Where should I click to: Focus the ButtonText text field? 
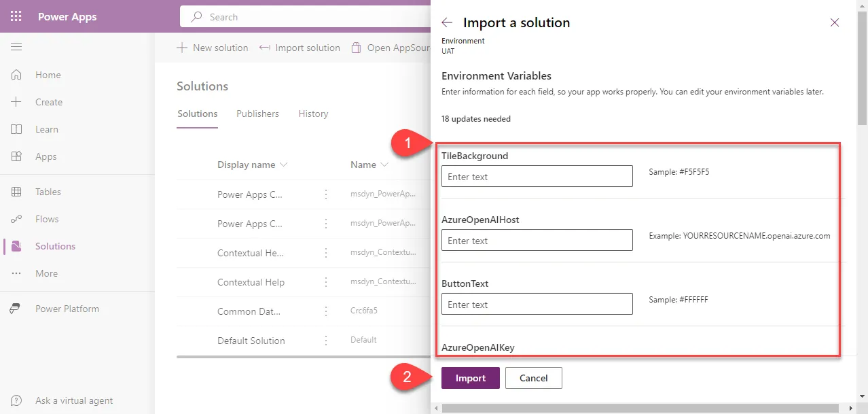click(537, 305)
